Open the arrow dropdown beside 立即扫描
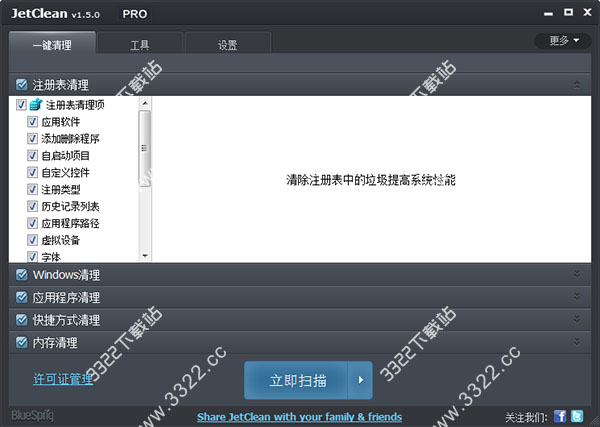 coord(360,380)
